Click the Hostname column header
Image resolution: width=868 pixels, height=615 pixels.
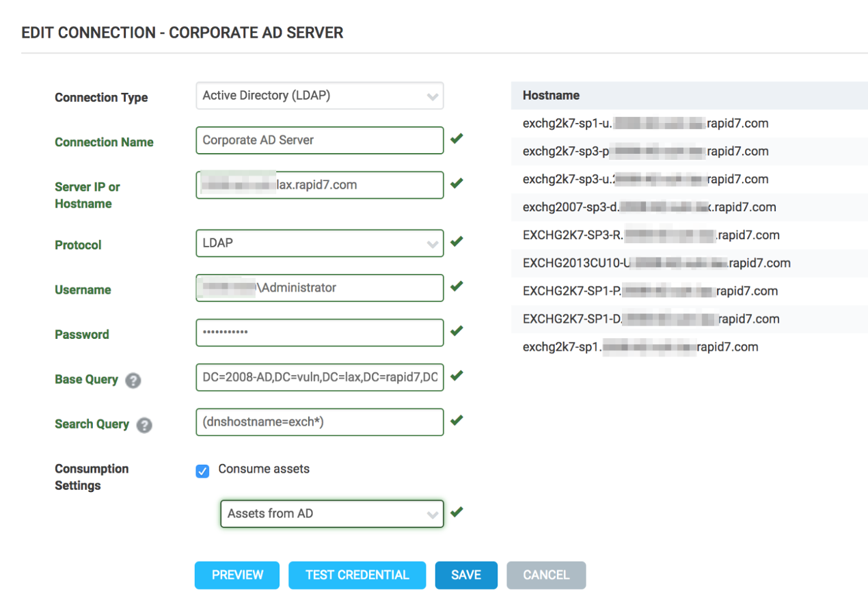click(x=551, y=96)
